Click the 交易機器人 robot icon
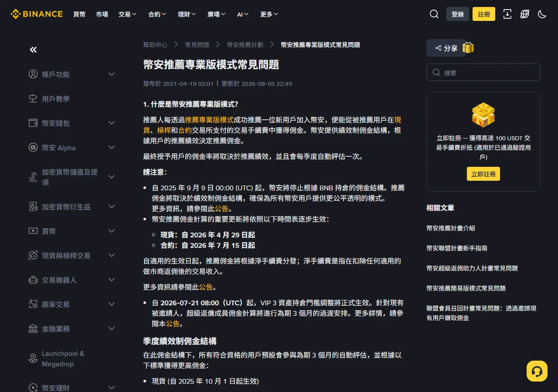This screenshot has width=558, height=392. click(33, 280)
